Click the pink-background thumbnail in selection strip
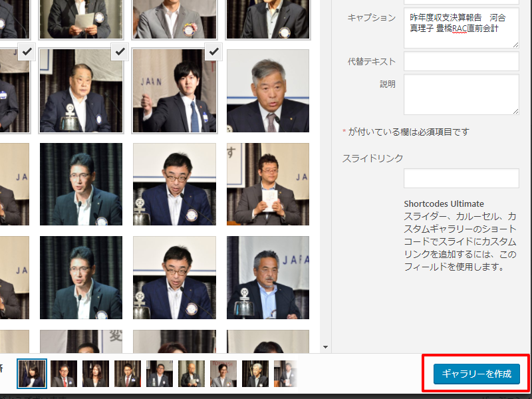The height and width of the screenshot is (399, 532). pos(223,374)
